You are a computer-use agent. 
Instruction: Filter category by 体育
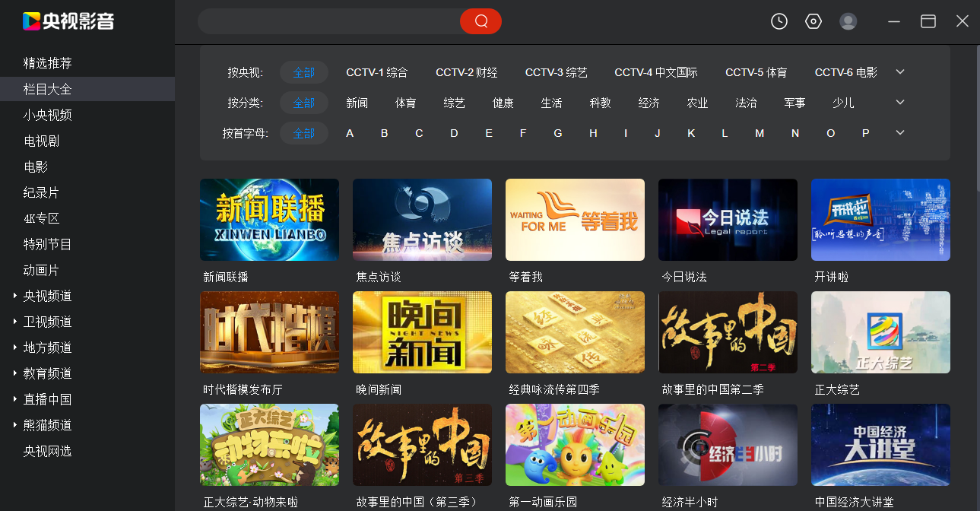[406, 103]
